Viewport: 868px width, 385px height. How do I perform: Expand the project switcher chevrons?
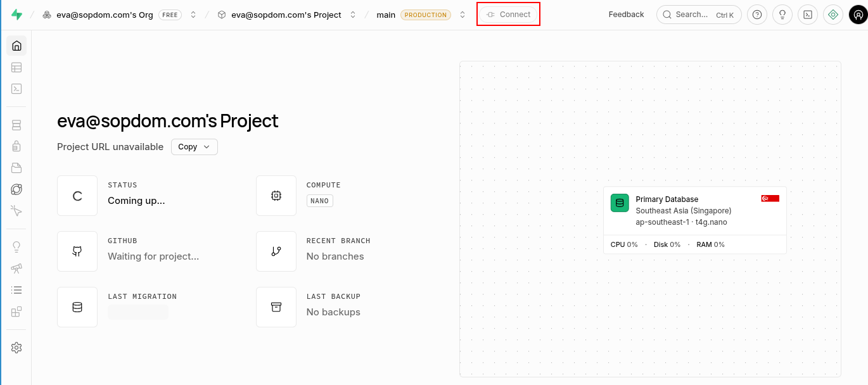pos(353,15)
